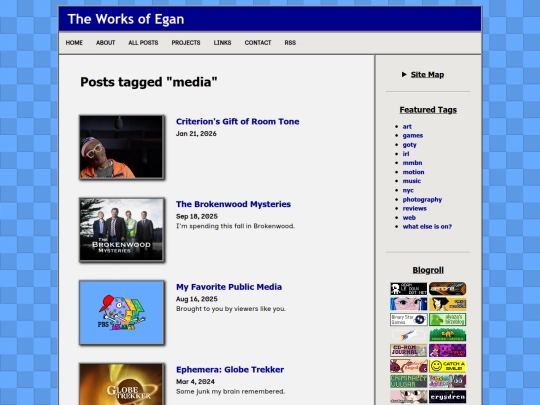This screenshot has width=540, height=405.
Task: Open the blue-haired anime eyes blogroll badge
Action: pyautogui.click(x=408, y=304)
